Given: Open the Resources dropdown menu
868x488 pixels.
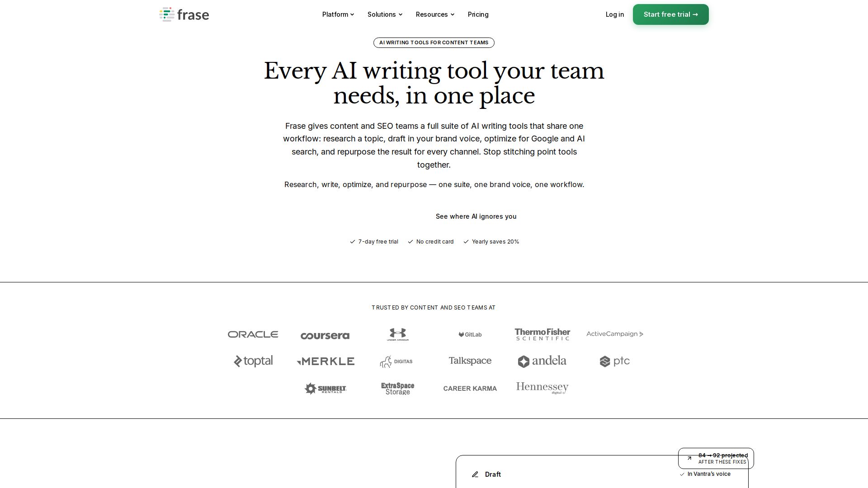Looking at the screenshot, I should click(x=435, y=14).
